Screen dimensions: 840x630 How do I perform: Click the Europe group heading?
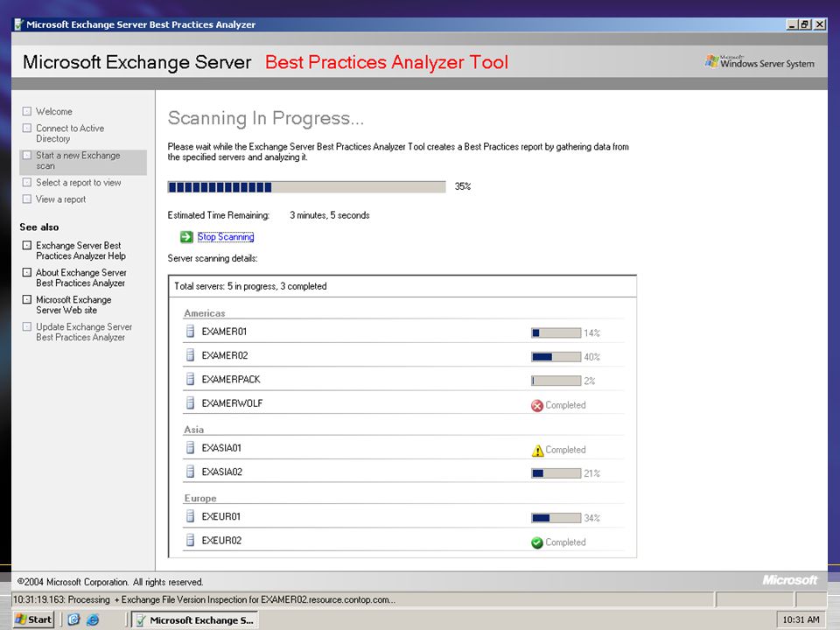(200, 498)
